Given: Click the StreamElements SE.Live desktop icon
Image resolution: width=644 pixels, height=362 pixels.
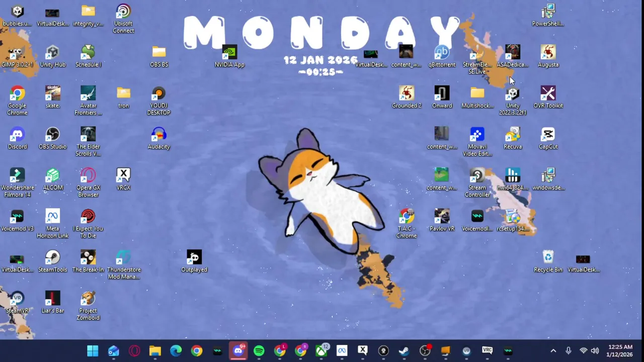Looking at the screenshot, I should (x=477, y=60).
